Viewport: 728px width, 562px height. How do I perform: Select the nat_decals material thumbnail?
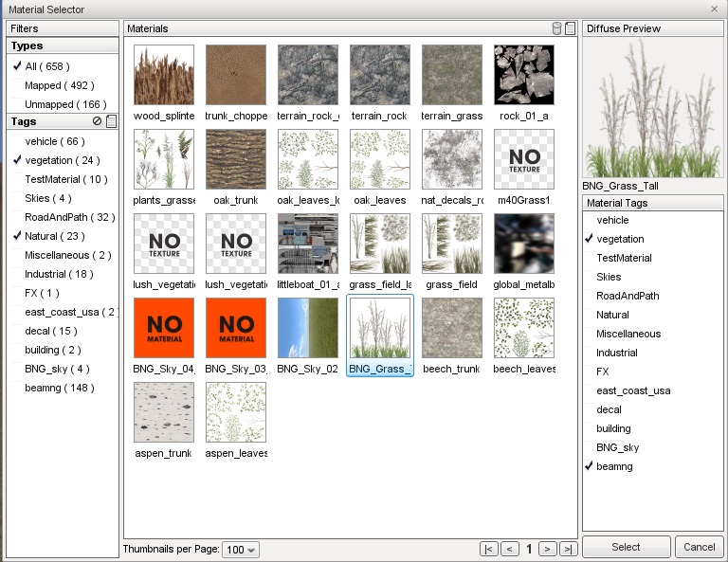452,159
